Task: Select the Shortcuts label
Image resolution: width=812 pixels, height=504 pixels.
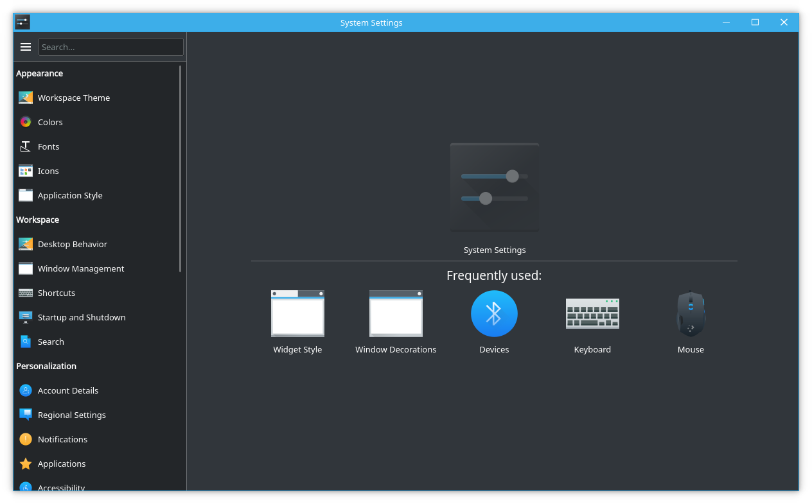Action: tap(57, 293)
